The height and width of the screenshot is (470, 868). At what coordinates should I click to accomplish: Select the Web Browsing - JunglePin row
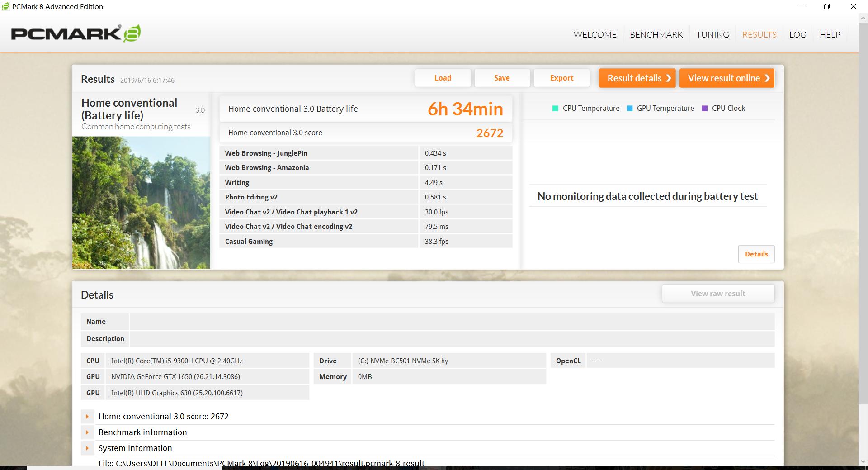click(366, 153)
